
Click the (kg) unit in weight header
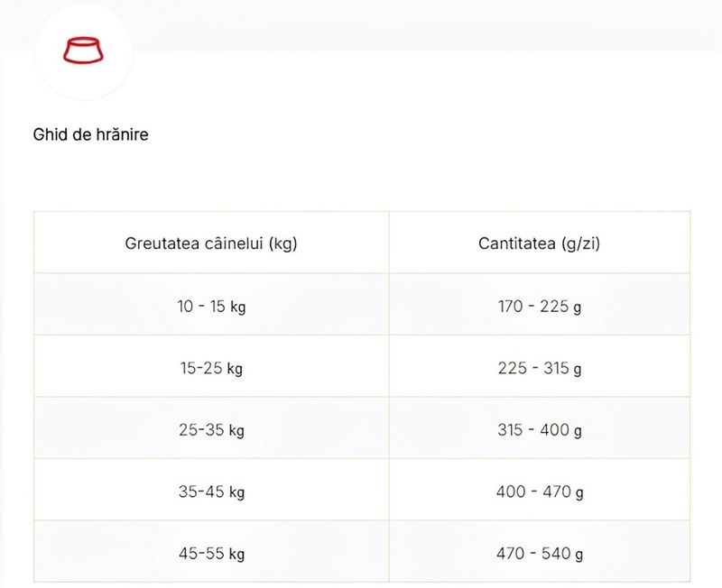tap(283, 243)
